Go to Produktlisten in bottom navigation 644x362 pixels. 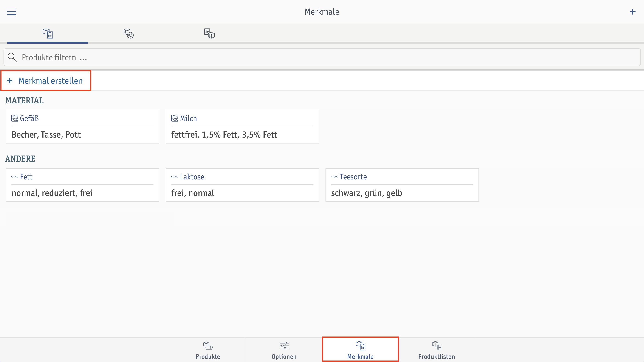(x=437, y=350)
